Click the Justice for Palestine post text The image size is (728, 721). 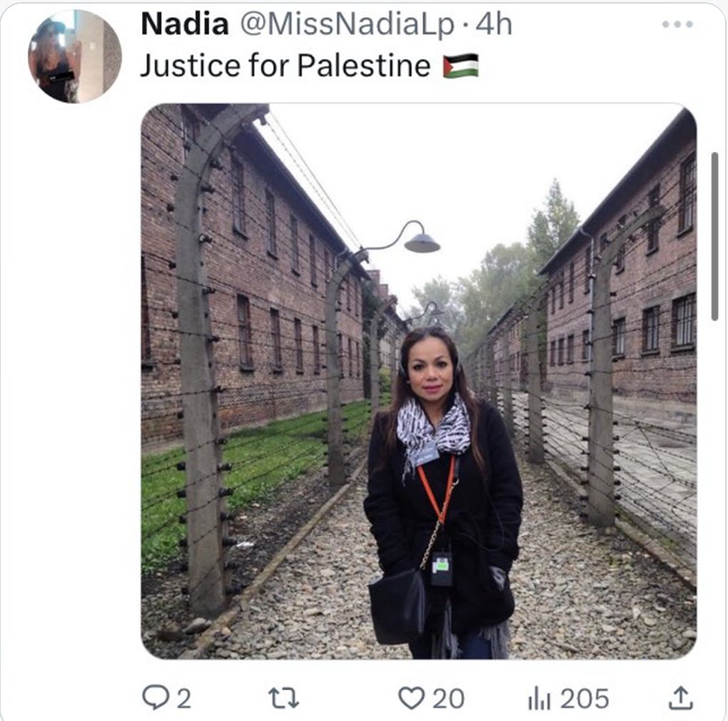click(x=286, y=66)
